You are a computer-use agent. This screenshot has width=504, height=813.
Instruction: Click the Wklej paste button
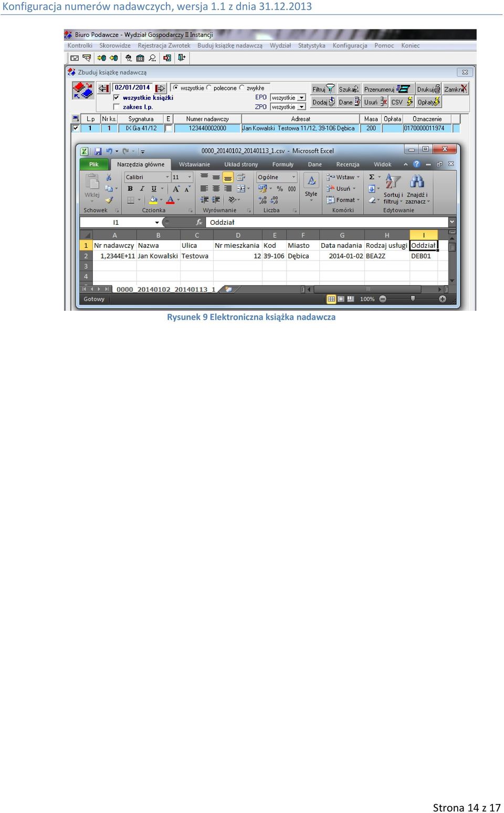pyautogui.click(x=92, y=187)
